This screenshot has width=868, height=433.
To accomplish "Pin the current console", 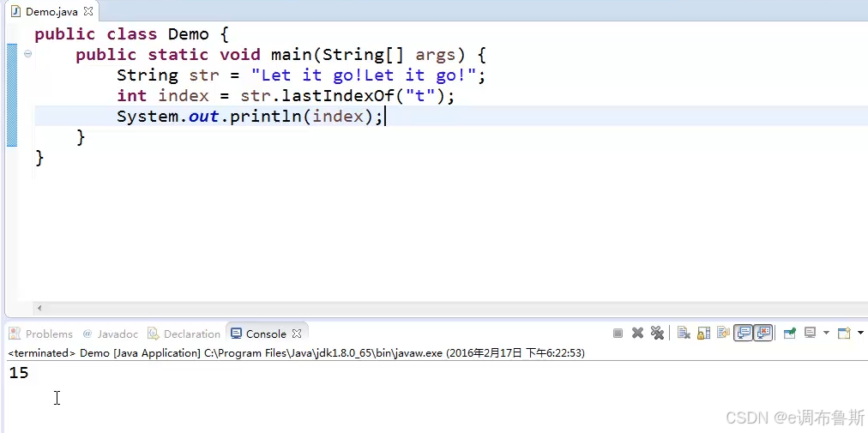I will [790, 333].
